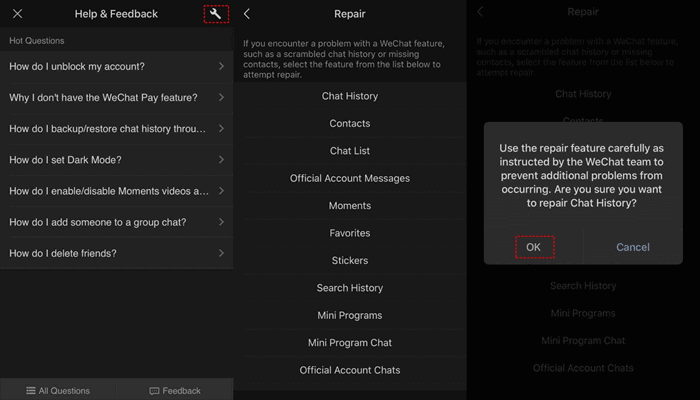Viewport: 700px width, 400px height.
Task: Tap the wrench repair icon
Action: tap(215, 14)
